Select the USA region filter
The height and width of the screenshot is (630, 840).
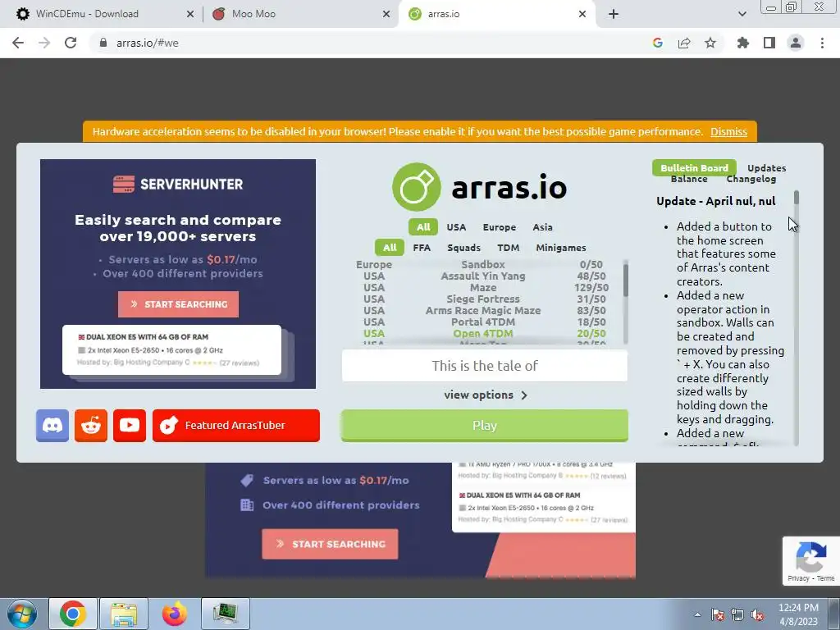coord(456,227)
